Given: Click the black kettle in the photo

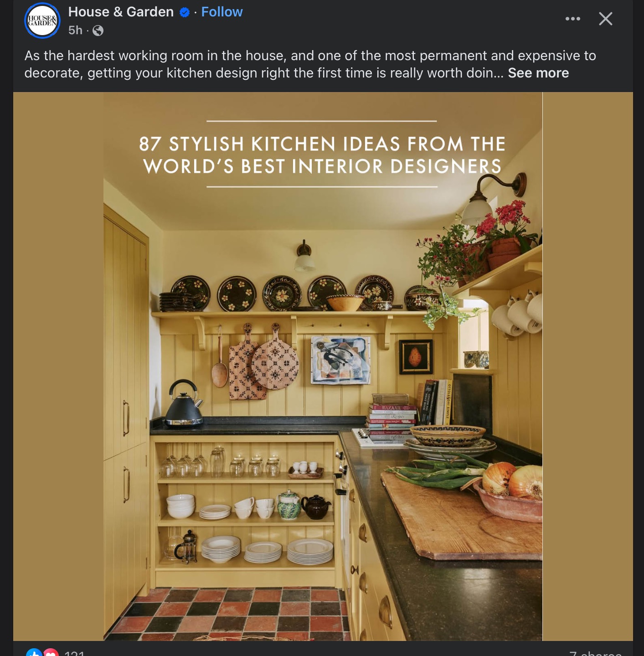Looking at the screenshot, I should point(184,403).
